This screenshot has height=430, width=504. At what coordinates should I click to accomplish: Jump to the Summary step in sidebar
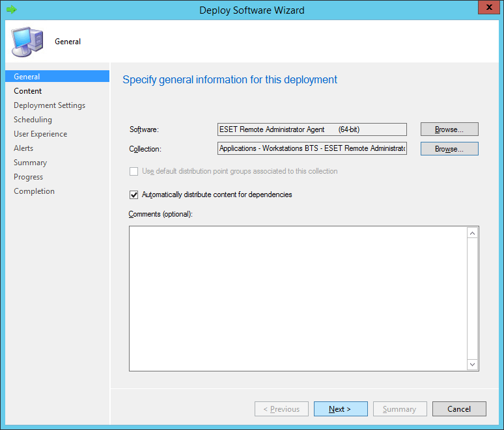pos(30,163)
